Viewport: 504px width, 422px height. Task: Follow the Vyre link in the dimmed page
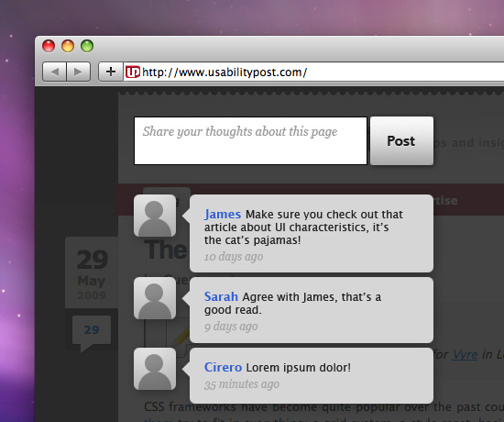[x=465, y=354]
